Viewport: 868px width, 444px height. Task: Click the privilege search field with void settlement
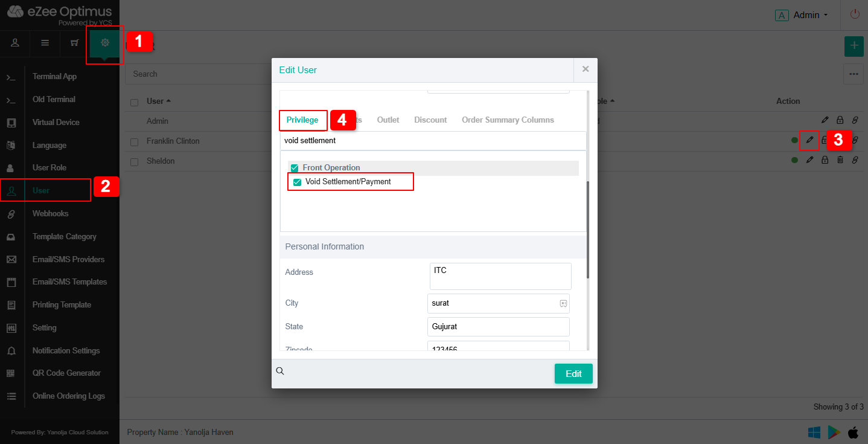point(433,140)
